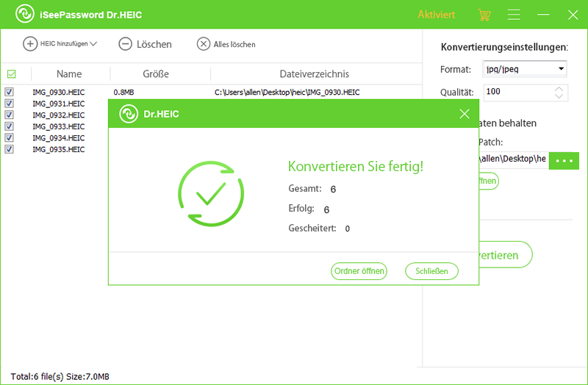The height and width of the screenshot is (385, 588).
Task: Click the Gesamt: 6 line
Action: 312,189
